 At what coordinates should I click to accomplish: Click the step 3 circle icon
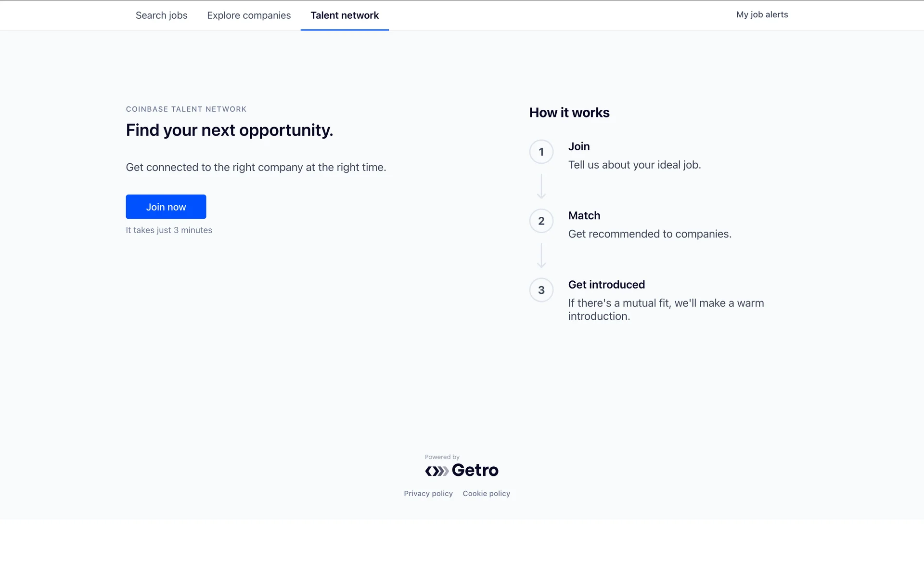[x=541, y=290]
